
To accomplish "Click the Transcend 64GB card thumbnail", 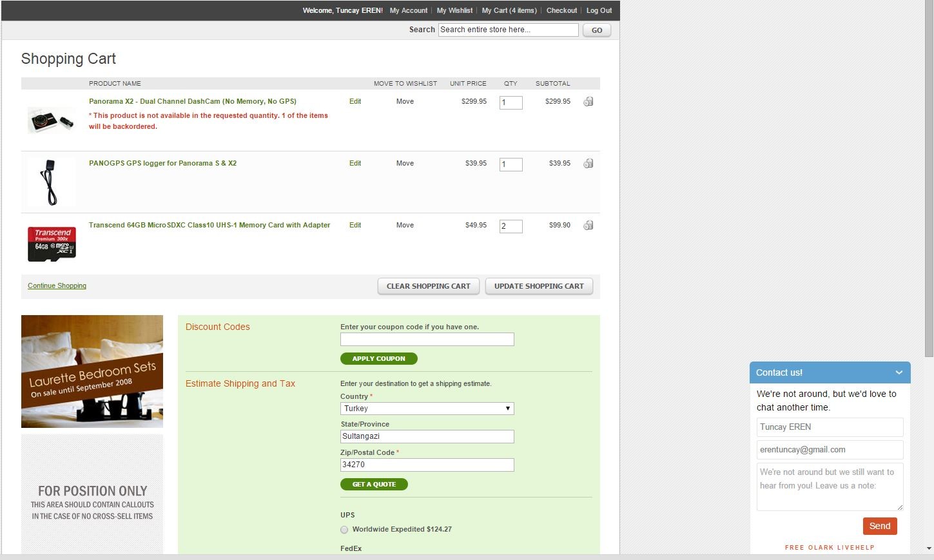I will coord(52,244).
